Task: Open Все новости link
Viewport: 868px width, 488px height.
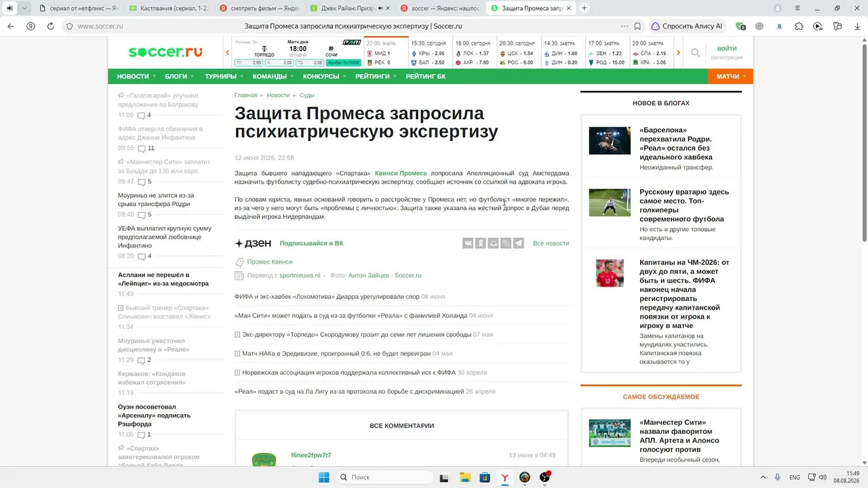Action: tap(551, 243)
